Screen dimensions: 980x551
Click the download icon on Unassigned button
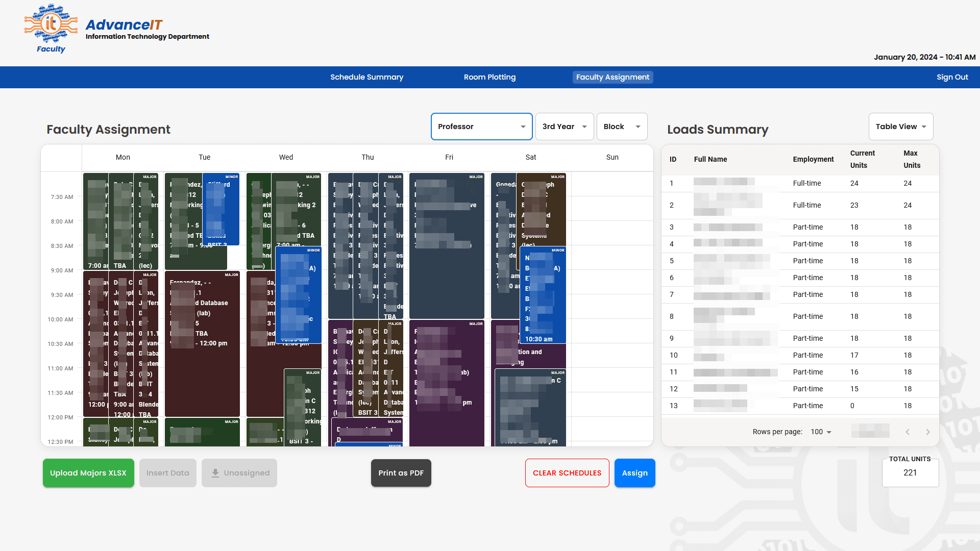click(215, 473)
